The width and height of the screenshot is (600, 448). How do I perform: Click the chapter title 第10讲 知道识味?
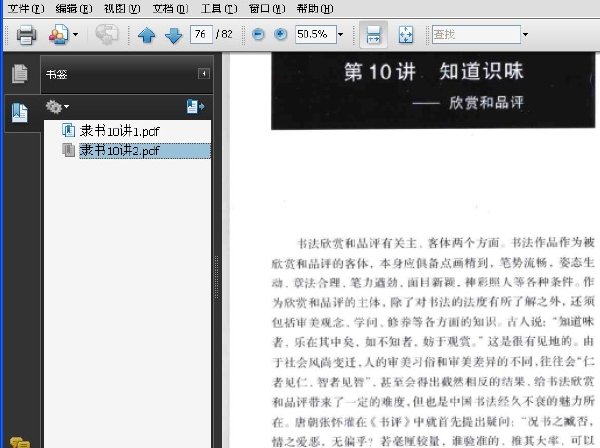[434, 72]
